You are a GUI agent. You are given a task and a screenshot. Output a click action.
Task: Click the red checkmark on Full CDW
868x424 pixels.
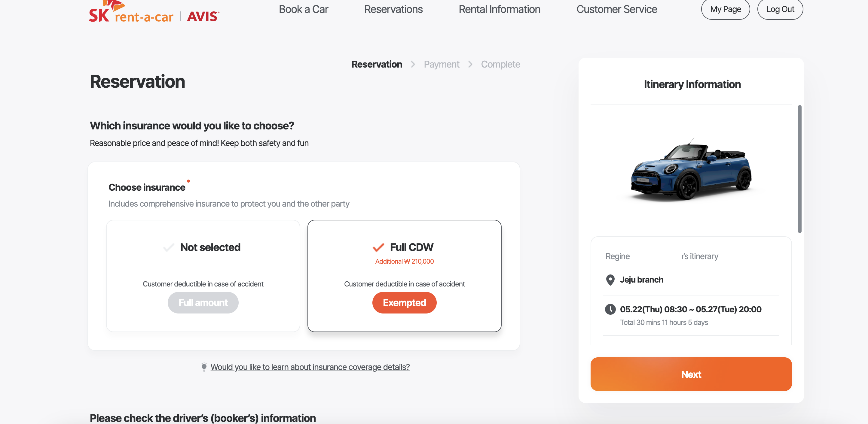tap(378, 247)
